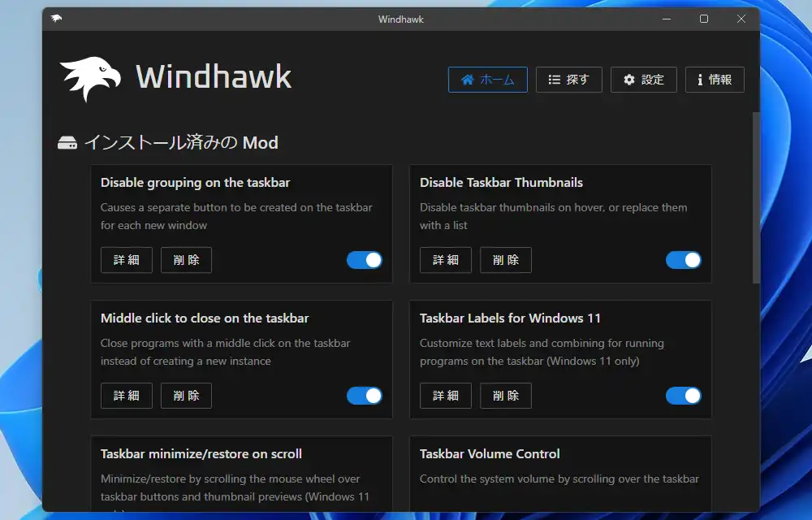
Task: Click the small Windhawk icon in title bar
Action: tap(57, 19)
